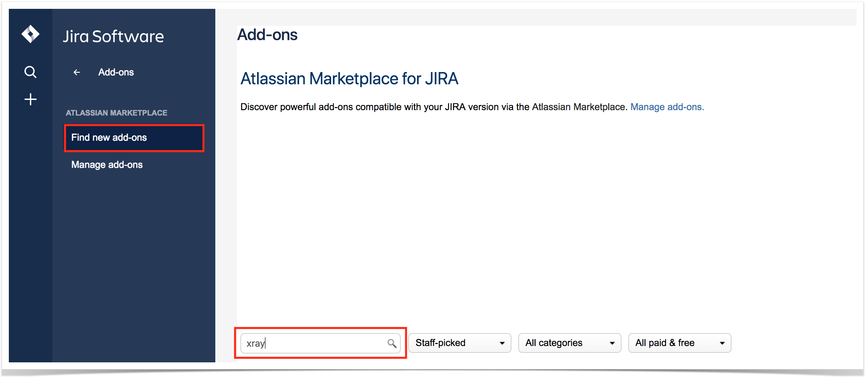The width and height of the screenshot is (868, 379).
Task: Open the All categories dropdown
Action: [569, 343]
